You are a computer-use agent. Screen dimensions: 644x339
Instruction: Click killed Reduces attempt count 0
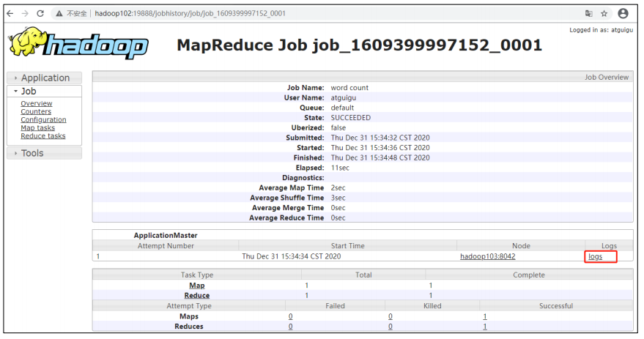click(x=391, y=327)
